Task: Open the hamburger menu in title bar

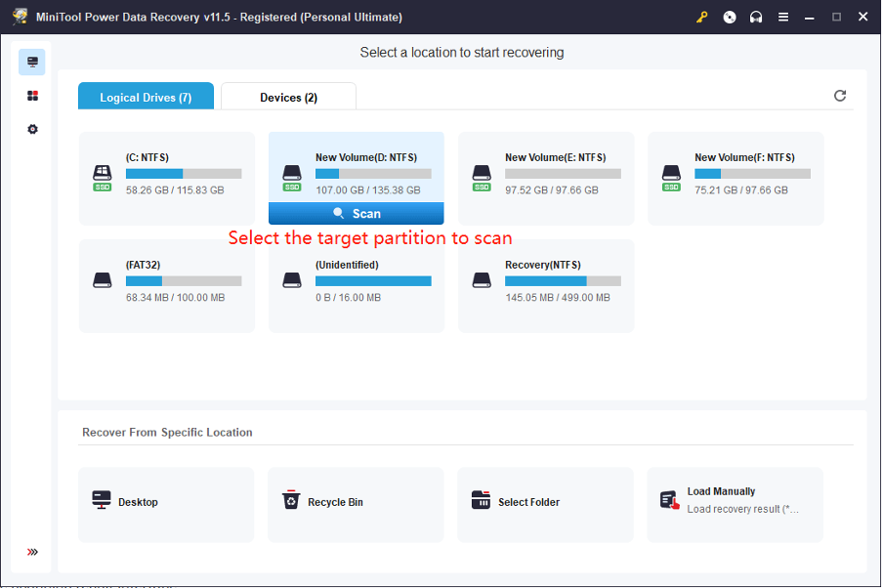Action: tap(782, 17)
